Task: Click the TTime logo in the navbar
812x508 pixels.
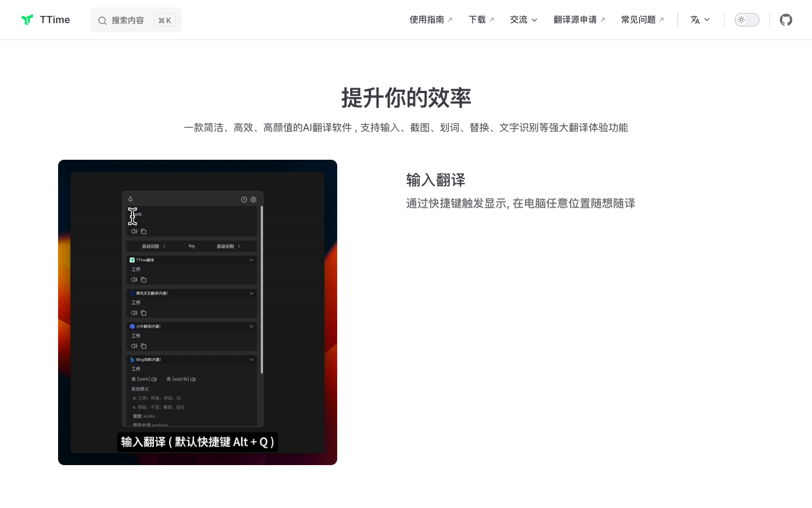Action: (45, 19)
